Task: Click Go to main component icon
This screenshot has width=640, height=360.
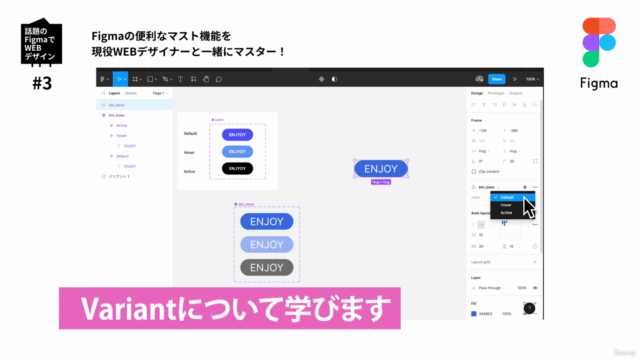Action: [x=525, y=187]
